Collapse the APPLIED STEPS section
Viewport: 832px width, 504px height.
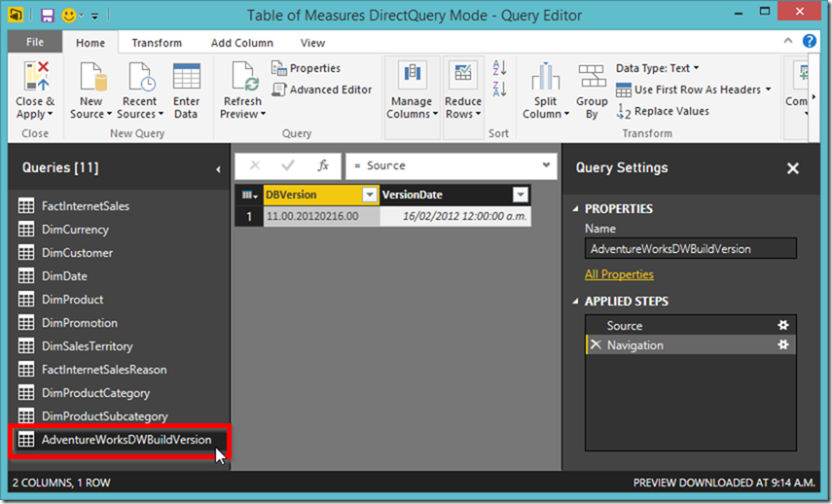[576, 302]
